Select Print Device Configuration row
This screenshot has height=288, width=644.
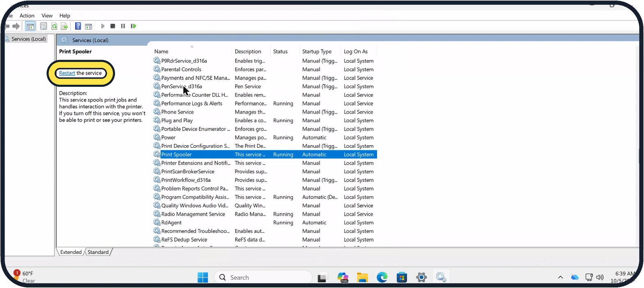265,146
